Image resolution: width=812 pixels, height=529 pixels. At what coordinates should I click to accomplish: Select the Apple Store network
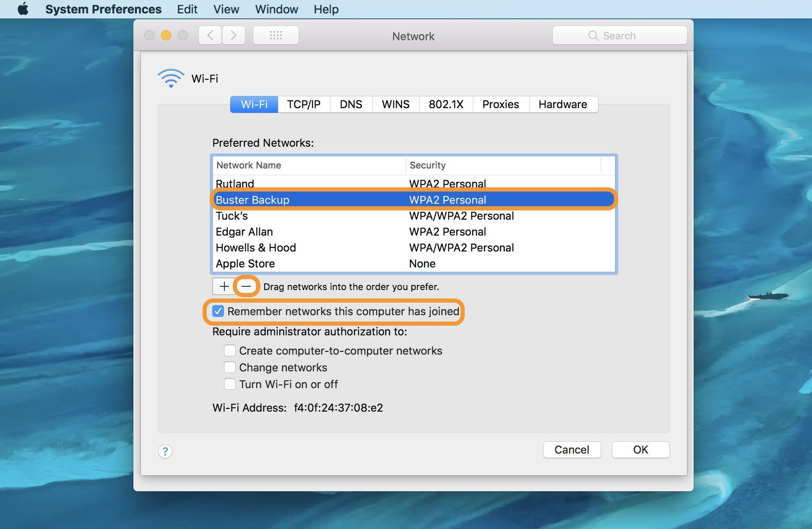[414, 264]
